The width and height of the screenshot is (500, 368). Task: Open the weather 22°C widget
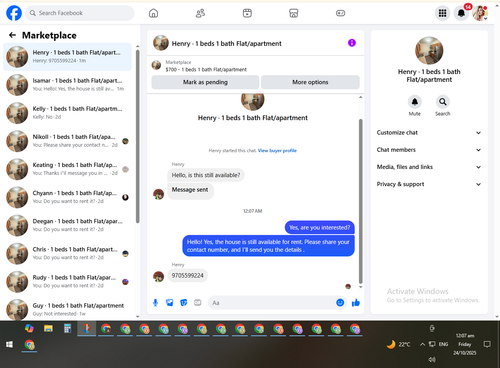point(398,344)
